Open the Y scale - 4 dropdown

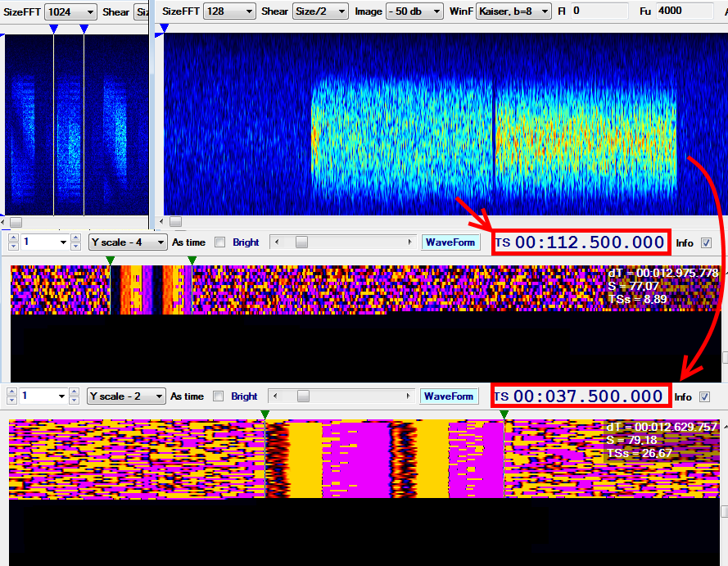(127, 242)
